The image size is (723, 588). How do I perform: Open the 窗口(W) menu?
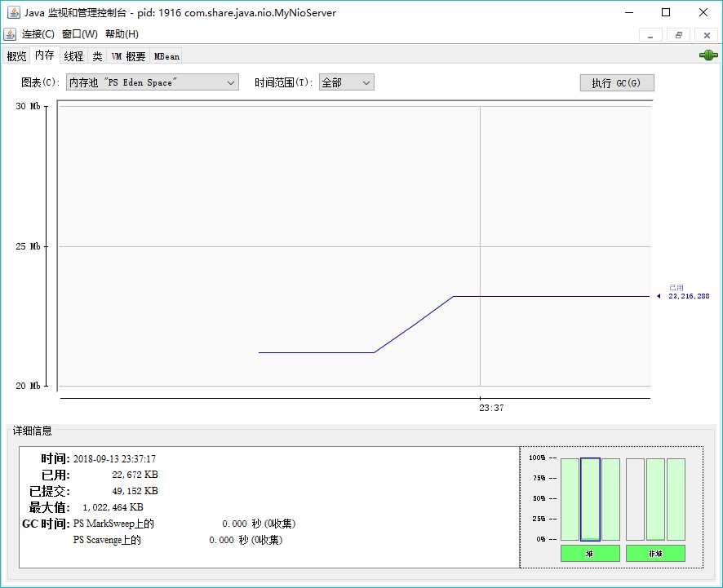click(80, 34)
